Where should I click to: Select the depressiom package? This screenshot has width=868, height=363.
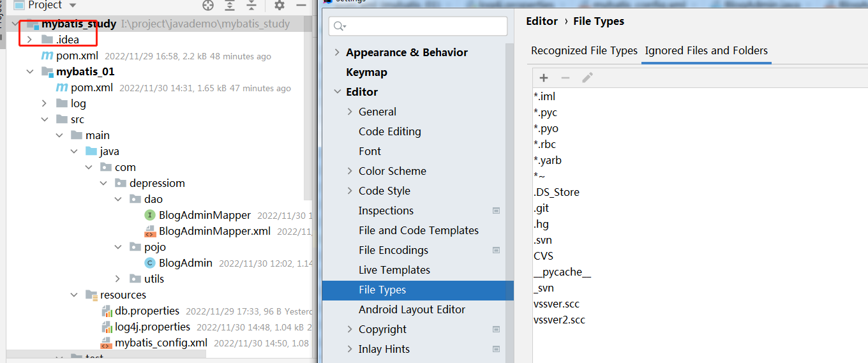coord(157,183)
